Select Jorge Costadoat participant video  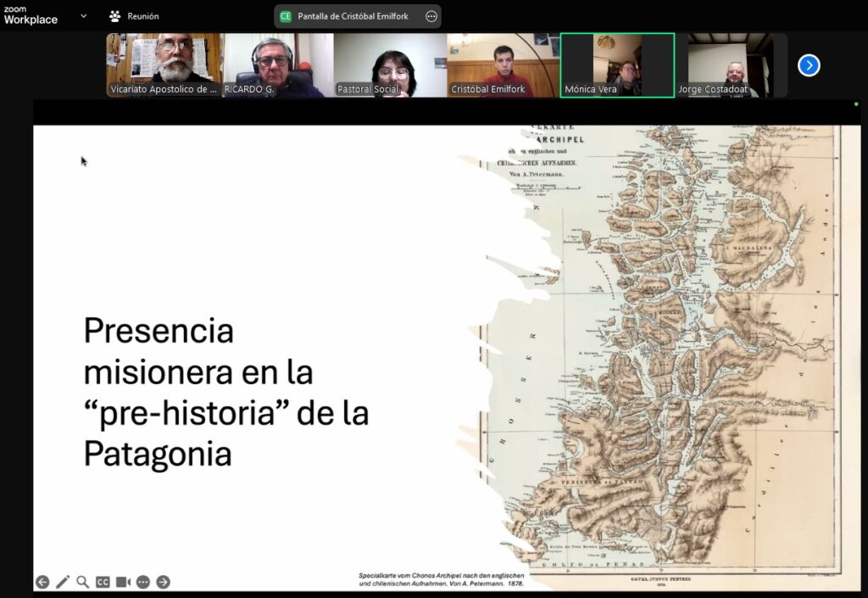click(x=730, y=65)
